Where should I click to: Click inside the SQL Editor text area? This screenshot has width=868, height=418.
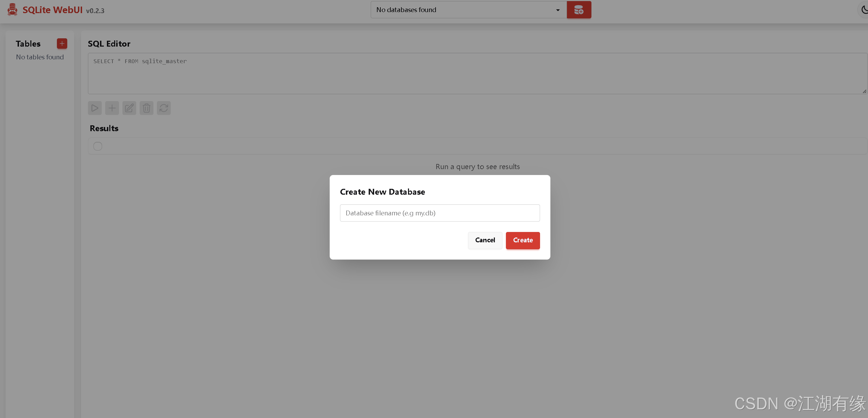(x=477, y=73)
